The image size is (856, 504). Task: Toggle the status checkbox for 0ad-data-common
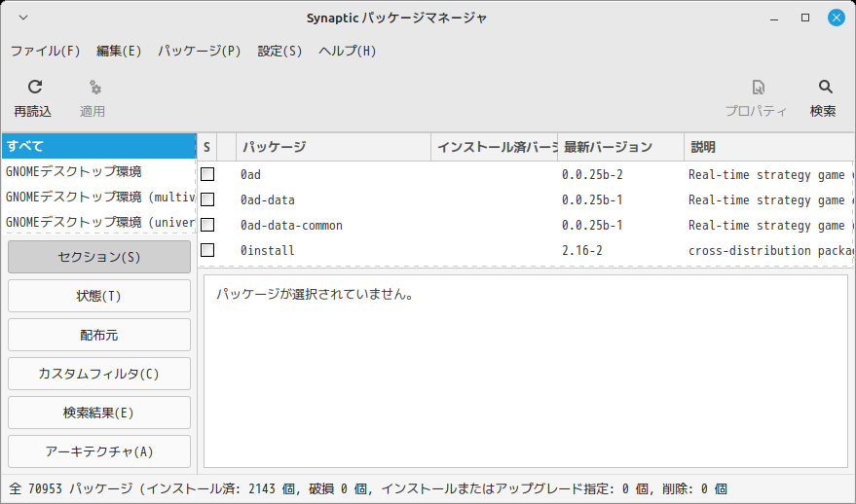[207, 225]
